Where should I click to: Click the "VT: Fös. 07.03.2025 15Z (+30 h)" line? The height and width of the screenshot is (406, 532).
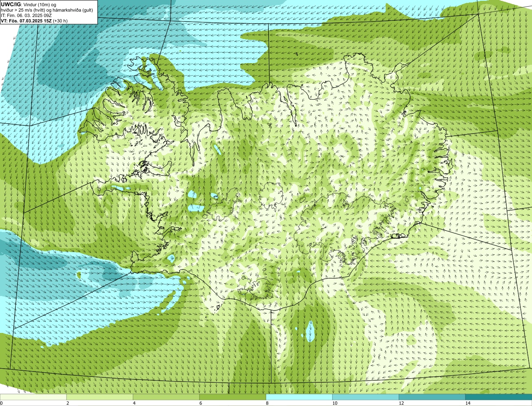coord(34,20)
